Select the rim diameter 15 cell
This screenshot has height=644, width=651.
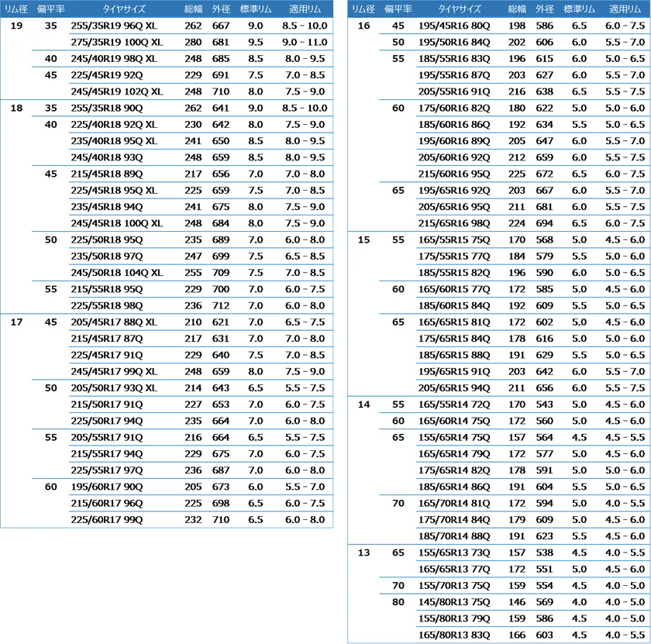(363, 239)
